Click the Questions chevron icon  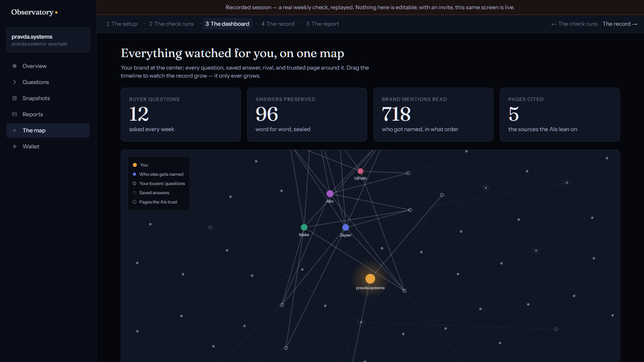coord(14,82)
